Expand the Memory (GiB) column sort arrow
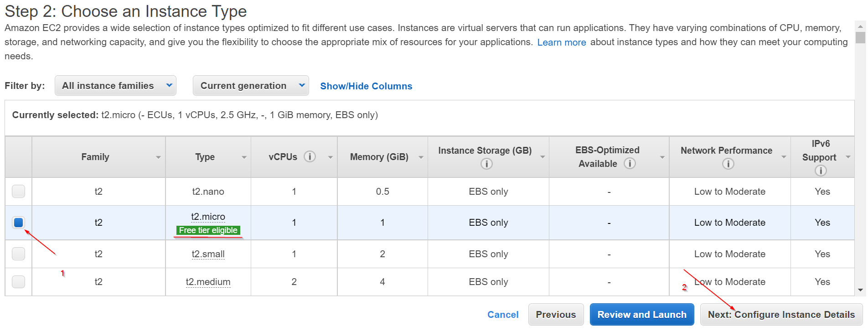Image resolution: width=868 pixels, height=332 pixels. click(421, 157)
